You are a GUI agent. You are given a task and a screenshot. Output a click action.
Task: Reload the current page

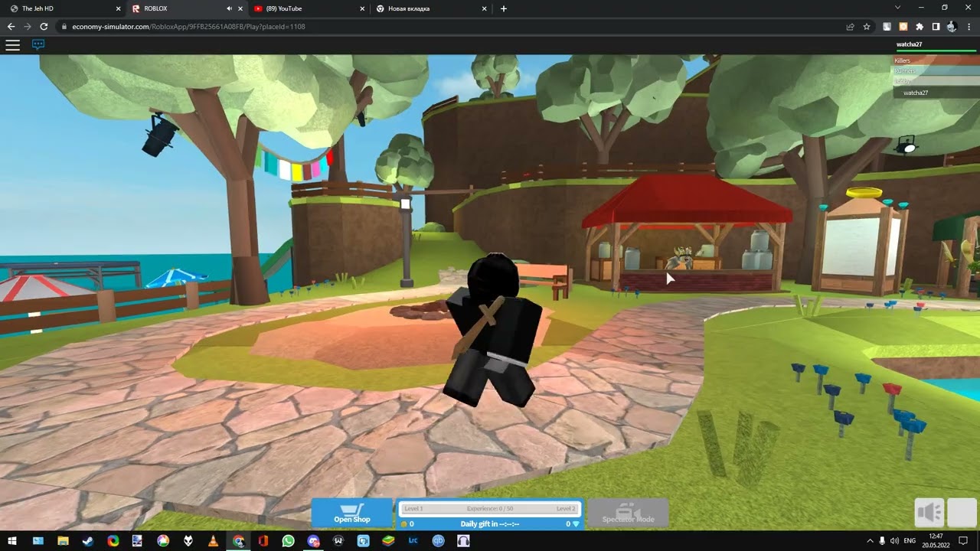click(44, 26)
